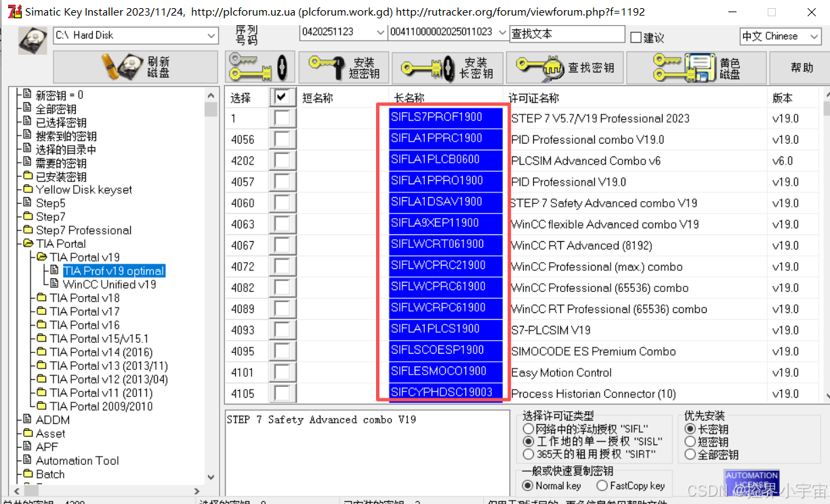
Task: Select long key priority radio button
Action: coord(690,429)
